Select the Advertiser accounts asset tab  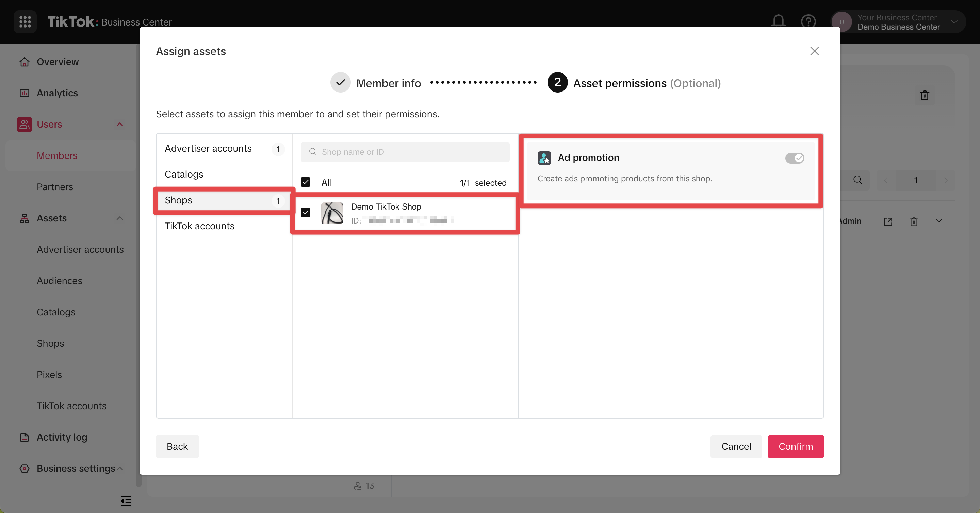click(208, 148)
